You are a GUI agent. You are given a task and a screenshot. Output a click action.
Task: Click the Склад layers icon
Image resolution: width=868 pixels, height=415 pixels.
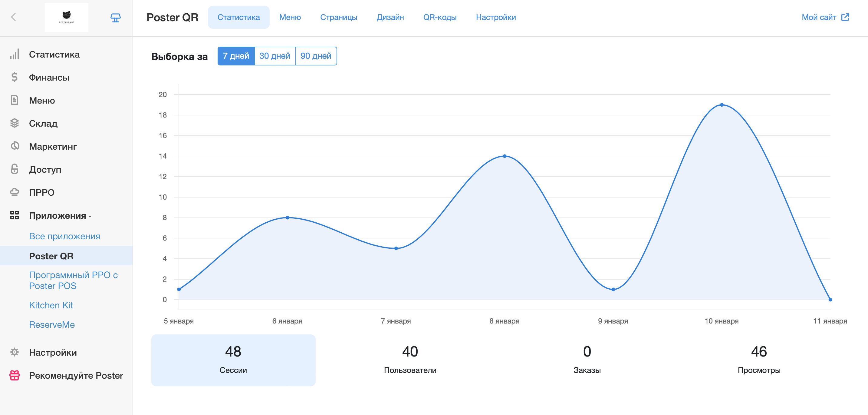click(x=15, y=123)
